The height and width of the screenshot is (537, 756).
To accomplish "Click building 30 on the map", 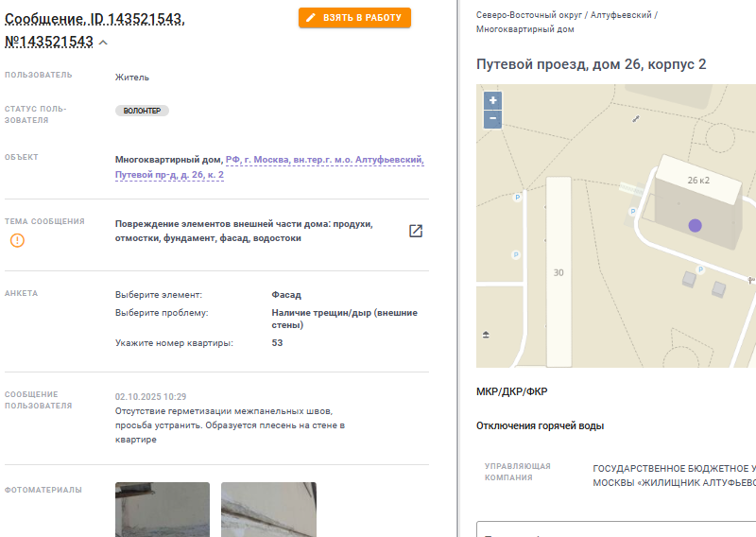I will click(x=558, y=272).
